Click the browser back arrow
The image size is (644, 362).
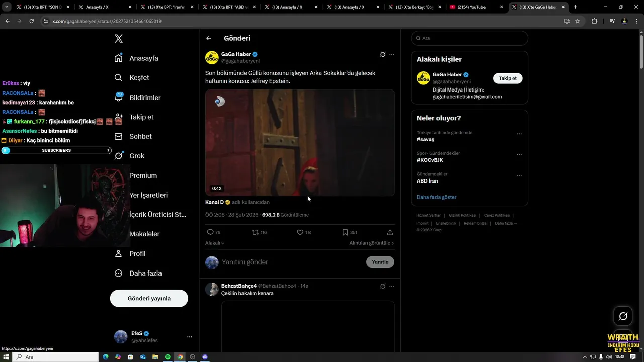tap(7, 21)
